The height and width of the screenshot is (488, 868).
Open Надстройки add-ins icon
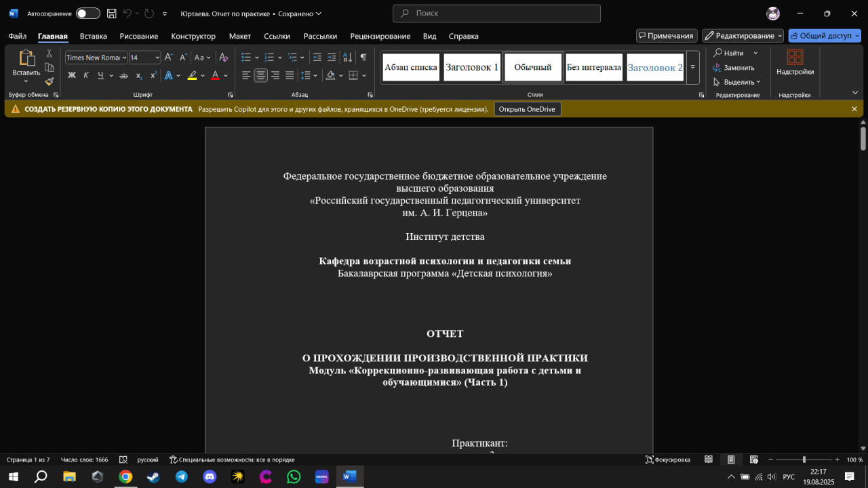[x=795, y=62]
